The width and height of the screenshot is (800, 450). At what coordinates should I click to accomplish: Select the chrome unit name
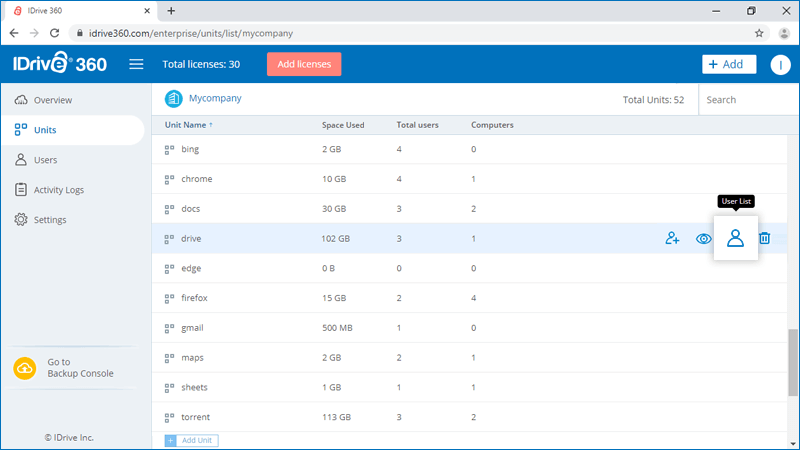(196, 179)
